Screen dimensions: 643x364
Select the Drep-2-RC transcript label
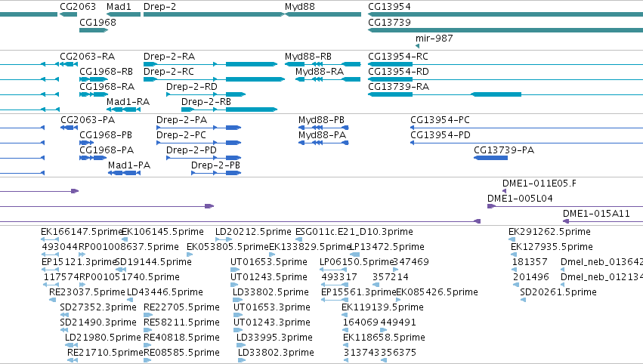click(168, 72)
